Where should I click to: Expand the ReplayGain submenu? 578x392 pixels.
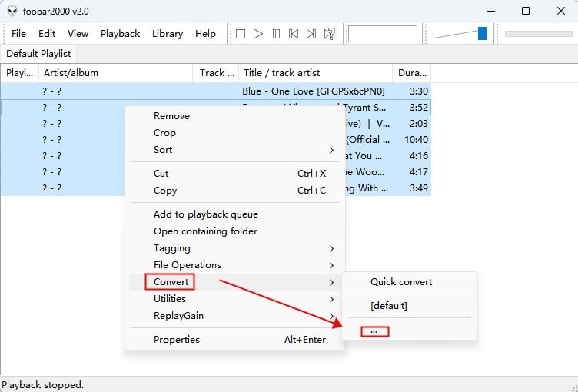point(234,316)
